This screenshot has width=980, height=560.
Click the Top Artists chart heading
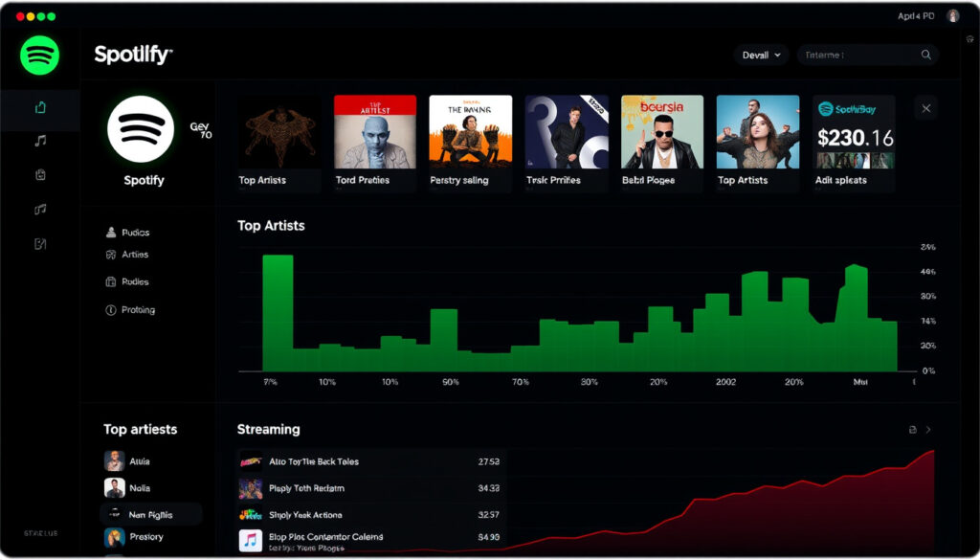coord(271,226)
